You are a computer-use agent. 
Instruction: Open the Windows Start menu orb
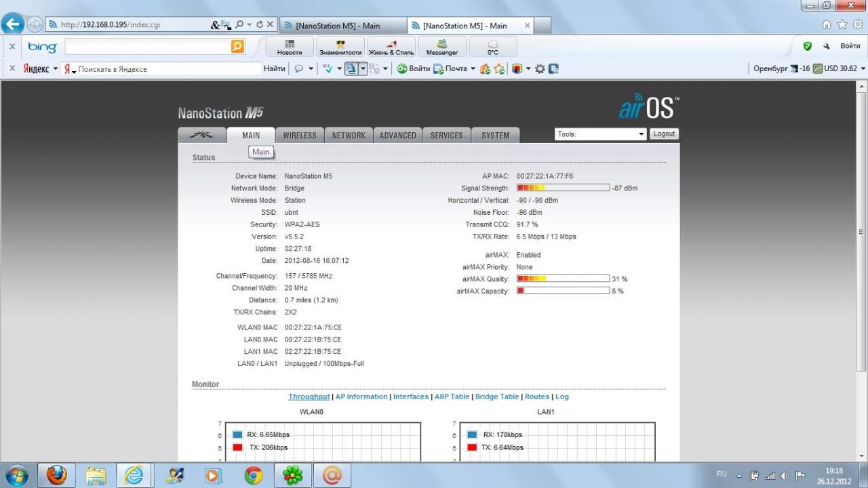16,476
